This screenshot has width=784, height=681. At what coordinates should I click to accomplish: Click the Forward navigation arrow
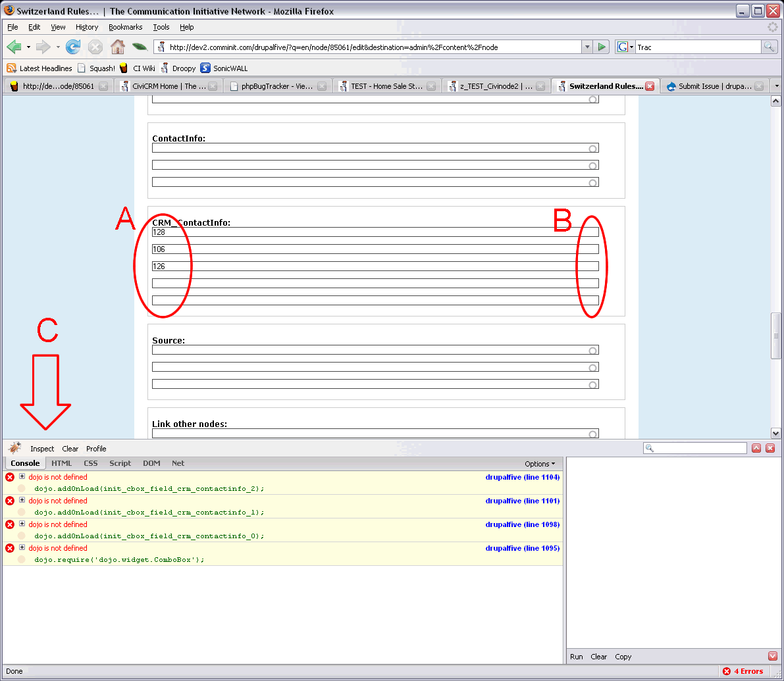coord(43,47)
